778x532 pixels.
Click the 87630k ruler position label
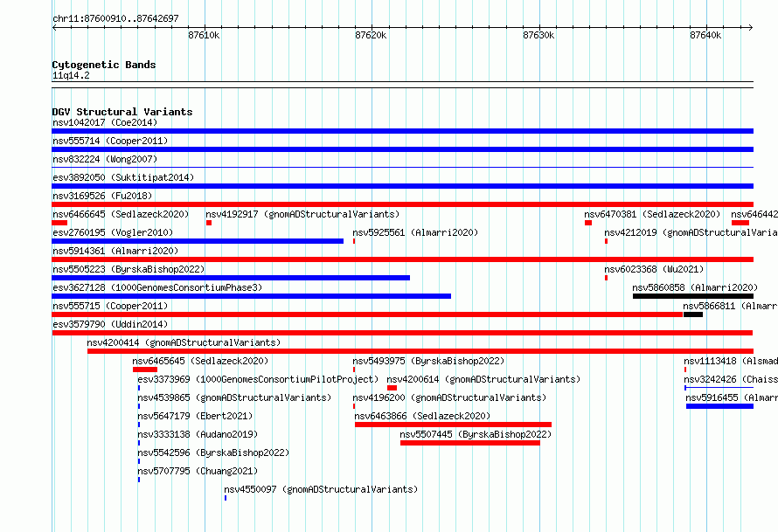point(538,35)
